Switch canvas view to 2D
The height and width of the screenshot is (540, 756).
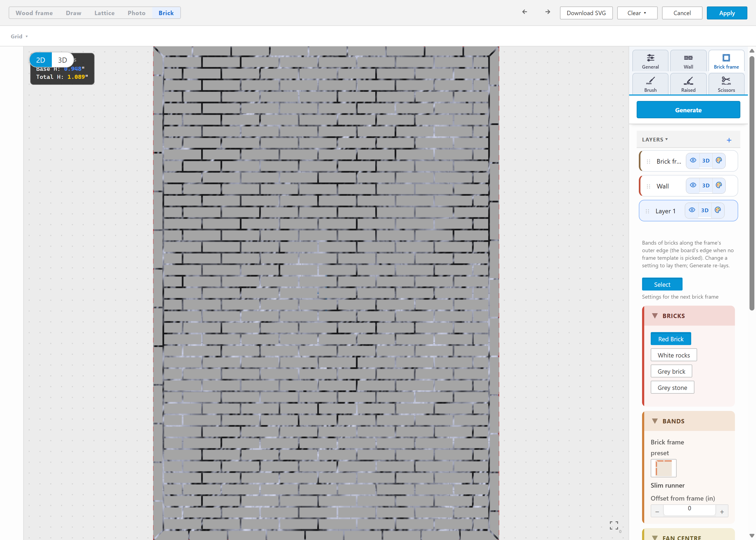[x=40, y=60]
